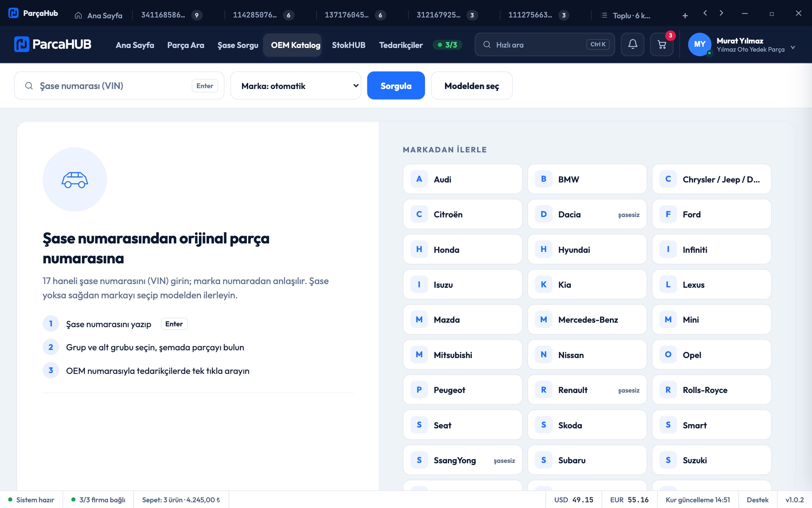Image resolution: width=812 pixels, height=508 pixels.
Task: Expand the Marka: otomatik dropdown
Action: [296, 86]
